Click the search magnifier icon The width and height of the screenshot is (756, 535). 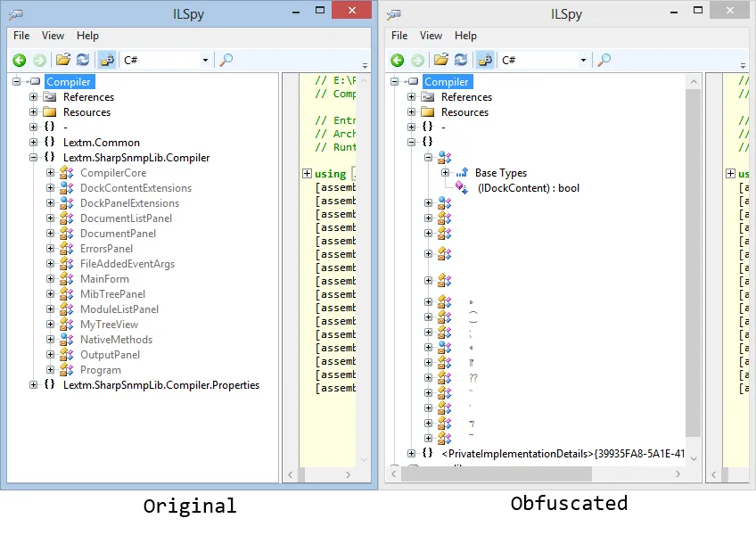click(x=226, y=60)
